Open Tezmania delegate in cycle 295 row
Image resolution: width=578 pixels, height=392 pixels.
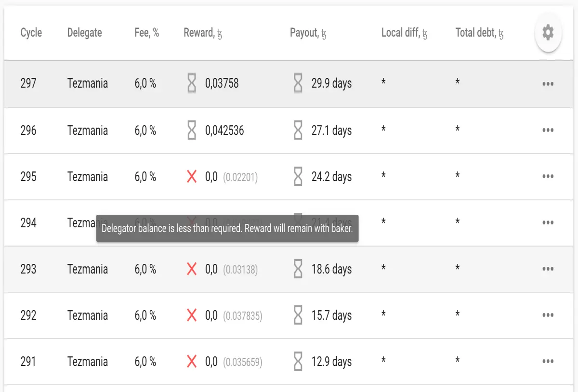coord(88,177)
